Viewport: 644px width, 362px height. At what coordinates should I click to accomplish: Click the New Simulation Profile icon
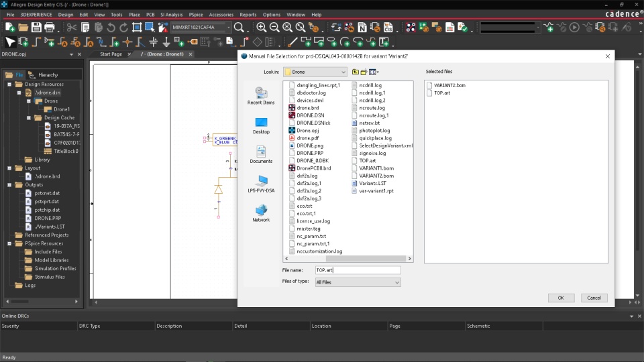pyautogui.click(x=549, y=27)
